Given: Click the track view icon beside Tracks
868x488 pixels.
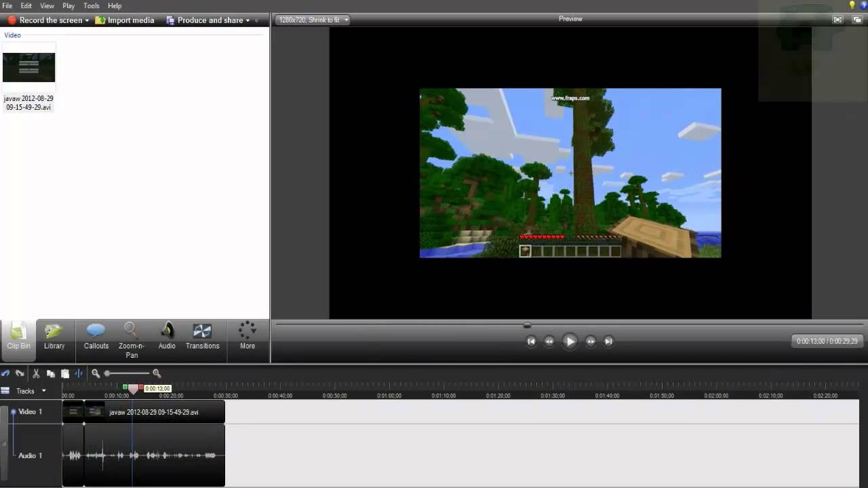Looking at the screenshot, I should (5, 391).
